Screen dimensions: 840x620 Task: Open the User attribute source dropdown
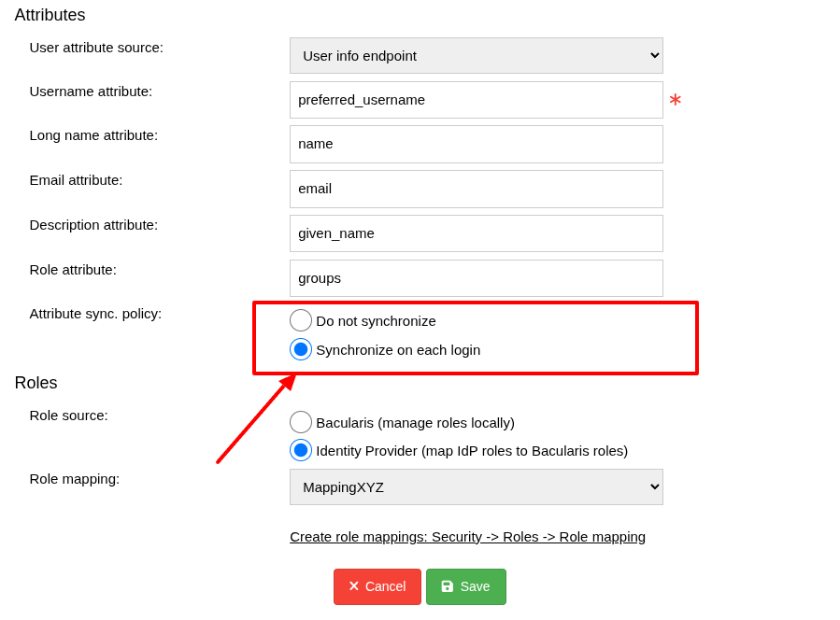point(476,55)
